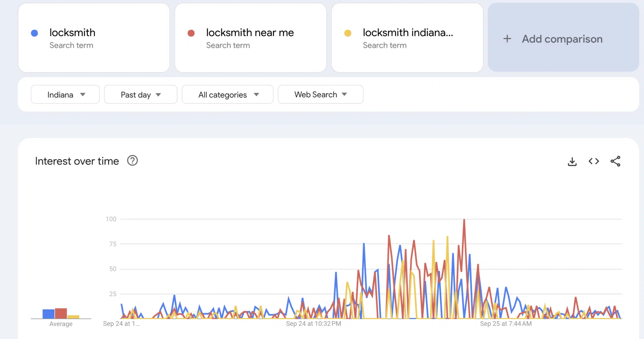Edit the locksmith indiana search term
The image size is (644, 339).
[408, 33]
